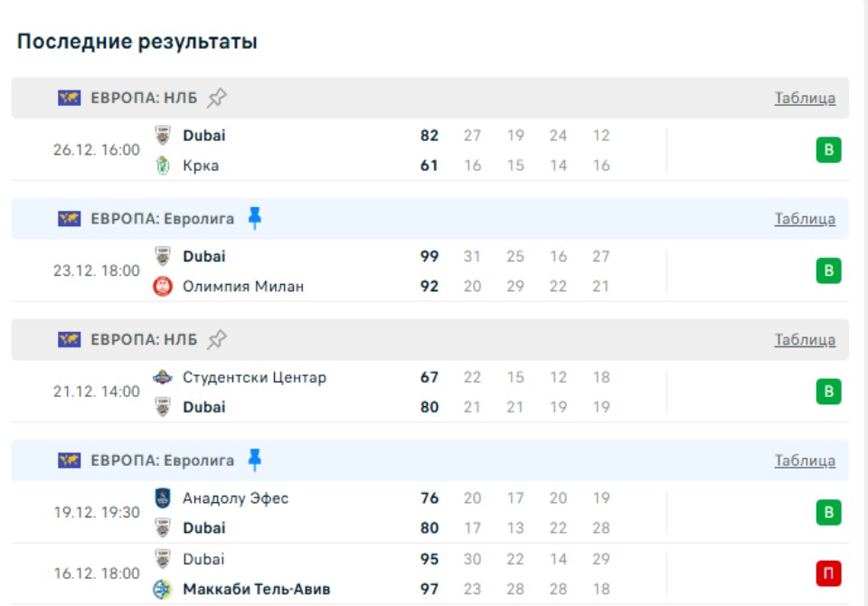Open the 16.12. 18:00 match row
This screenshot has width=868, height=606.
click(97, 573)
